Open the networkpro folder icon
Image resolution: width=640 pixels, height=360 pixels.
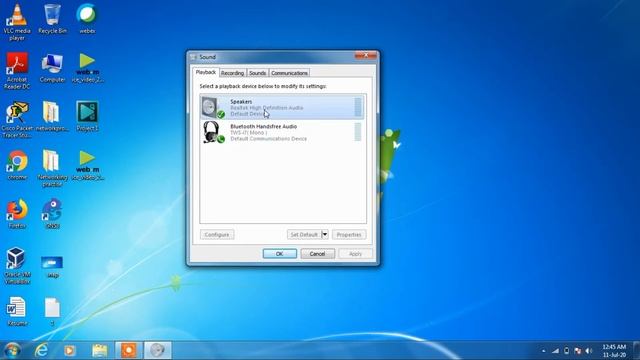[x=51, y=116]
